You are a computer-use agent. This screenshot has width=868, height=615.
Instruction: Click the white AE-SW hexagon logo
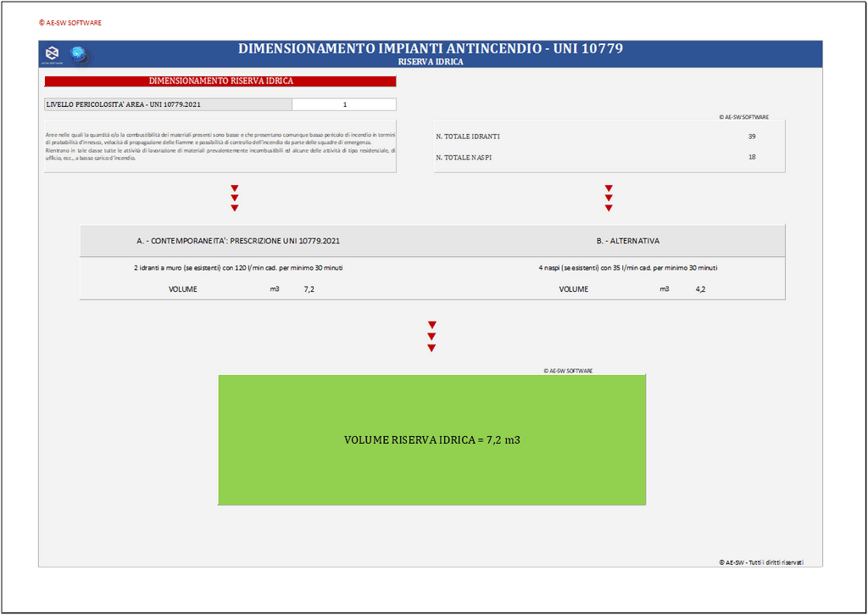53,55
